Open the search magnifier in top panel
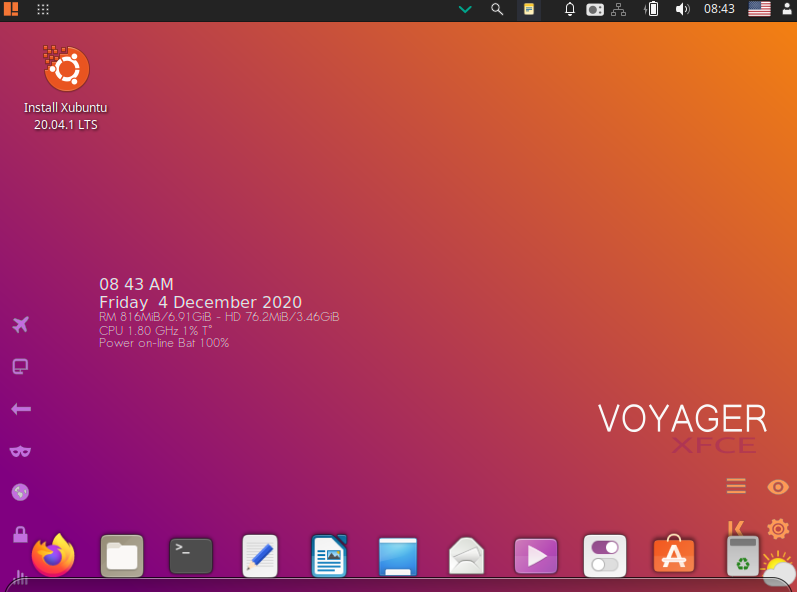The width and height of the screenshot is (797, 592). [x=497, y=9]
